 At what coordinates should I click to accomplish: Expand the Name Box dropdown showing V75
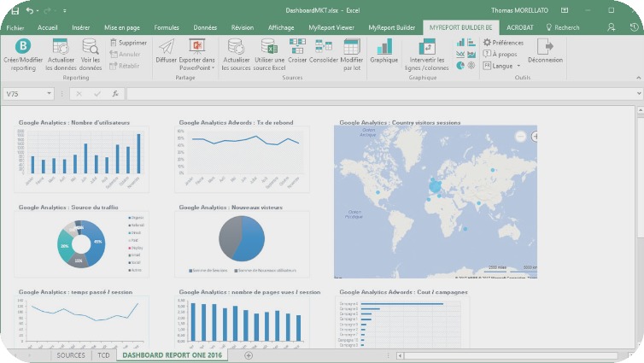tap(49, 94)
